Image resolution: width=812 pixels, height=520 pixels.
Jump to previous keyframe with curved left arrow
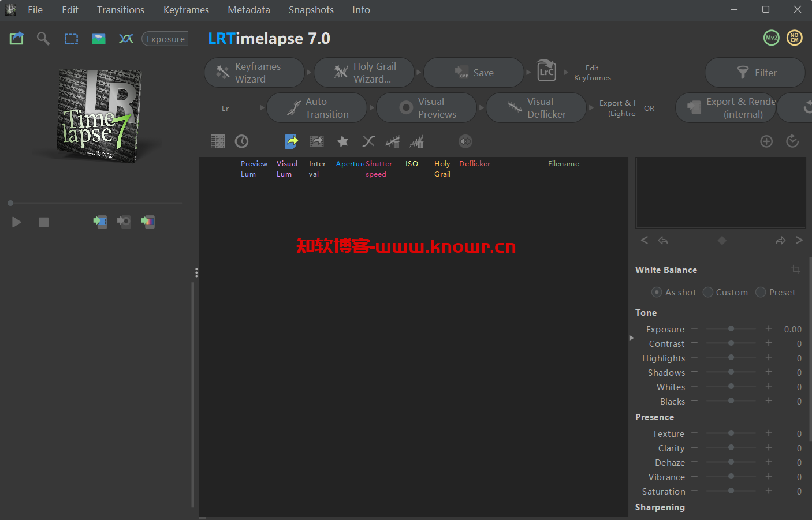click(x=663, y=241)
